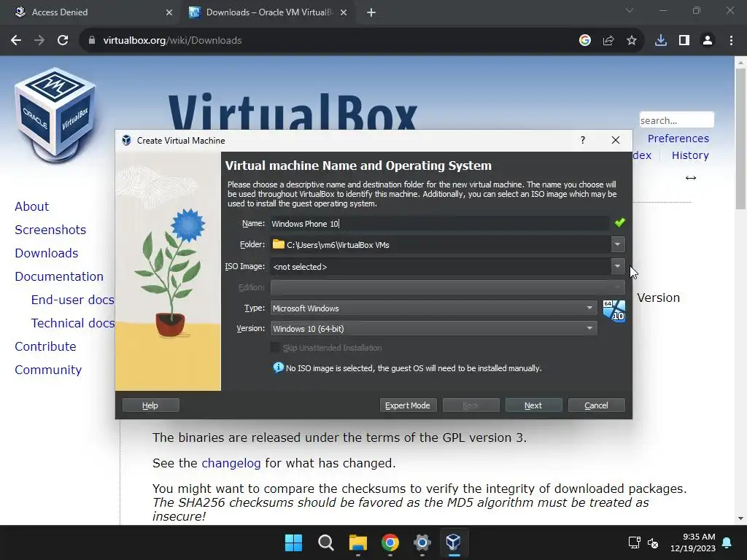Click the network icon in the system tray

(634, 542)
